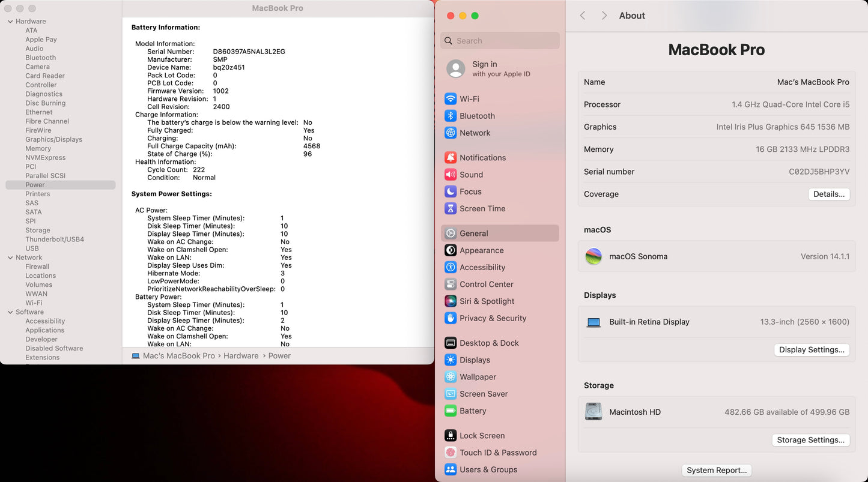Select Notifications in settings sidebar
868x482 pixels.
[x=482, y=158]
